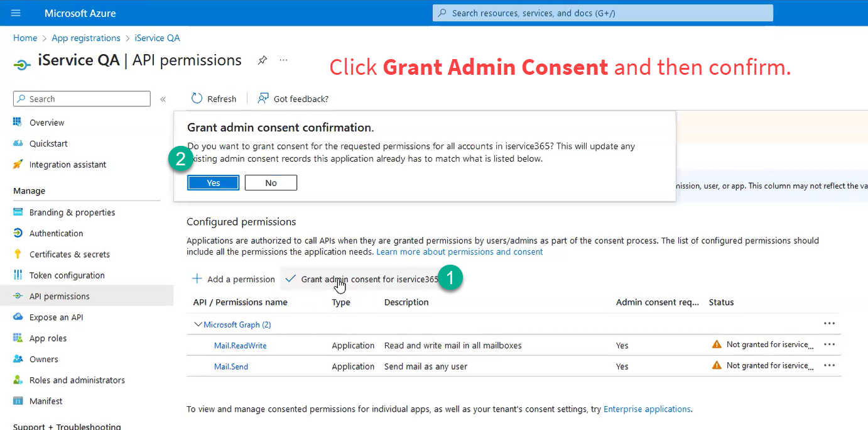Click the Microsoft Azure portal title
This screenshot has width=868, height=430.
tap(80, 13)
